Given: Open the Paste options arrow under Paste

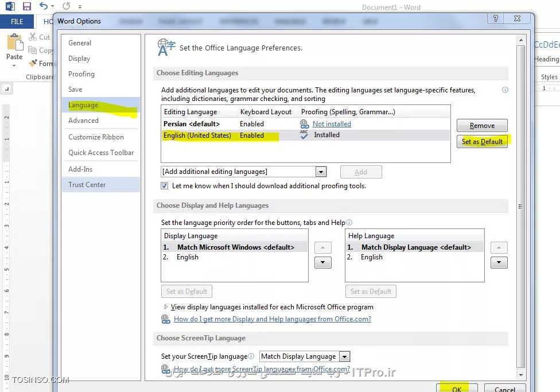Looking at the screenshot, I should point(14,66).
